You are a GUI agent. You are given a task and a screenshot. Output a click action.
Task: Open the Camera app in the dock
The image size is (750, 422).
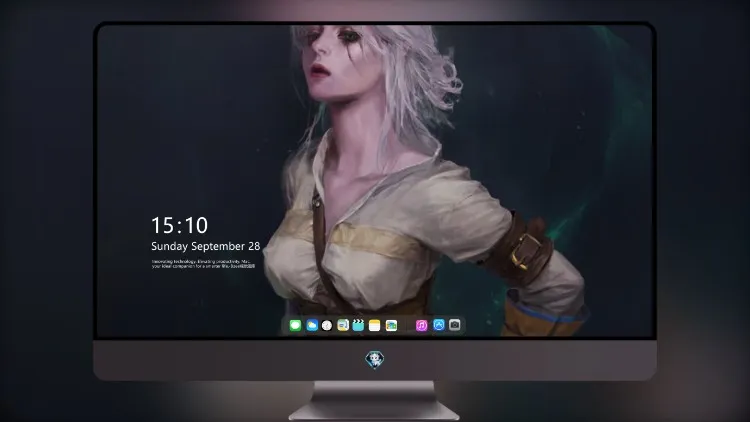click(x=455, y=325)
